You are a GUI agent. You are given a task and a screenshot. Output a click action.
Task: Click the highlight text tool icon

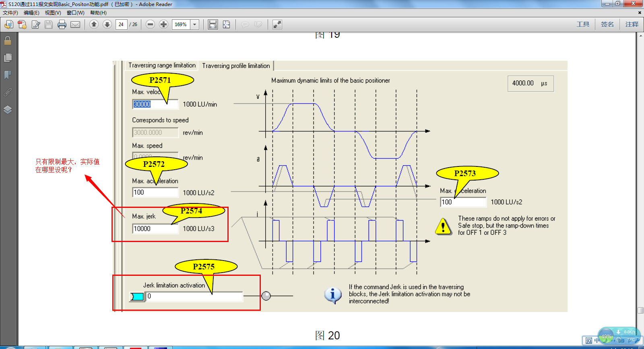tap(258, 25)
